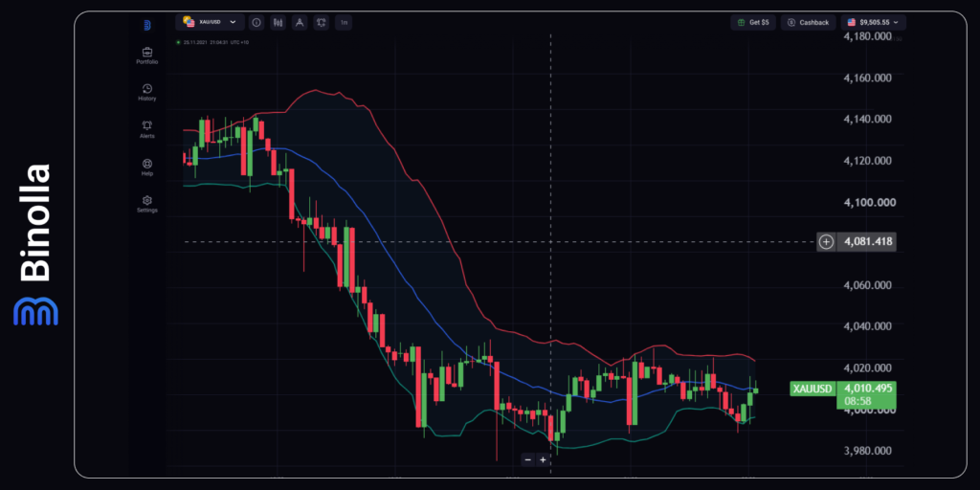Viewport: 980px width, 490px height.
Task: Click the 3,980.000 price axis label
Action: [x=866, y=451]
